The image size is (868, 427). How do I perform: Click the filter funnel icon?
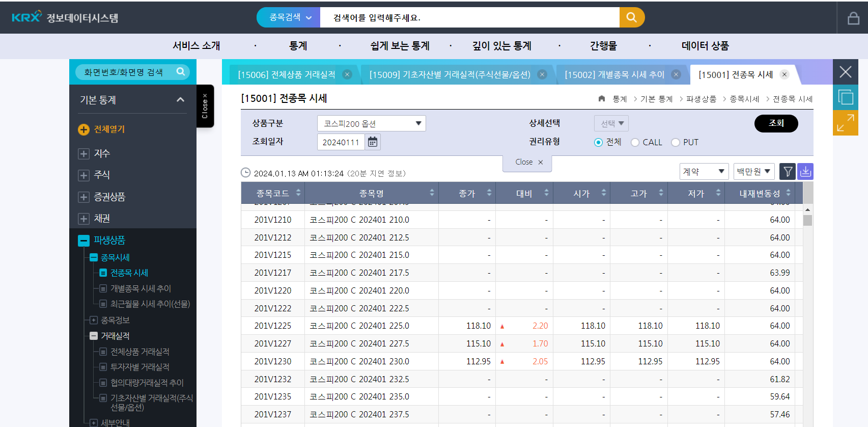click(788, 172)
